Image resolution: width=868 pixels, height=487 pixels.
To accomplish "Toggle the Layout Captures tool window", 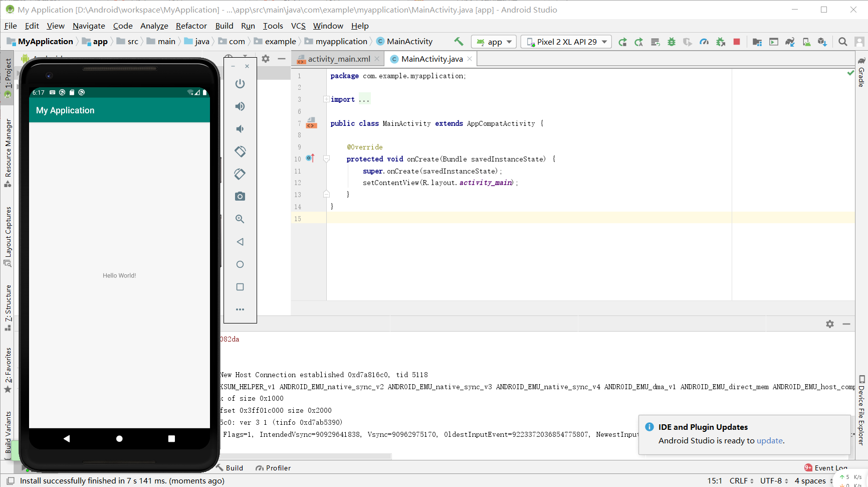I will [x=8, y=236].
